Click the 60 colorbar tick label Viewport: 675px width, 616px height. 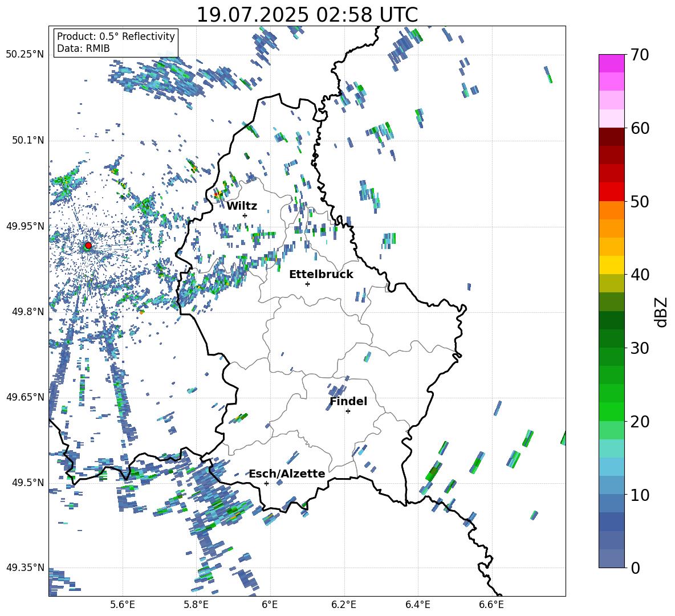[640, 128]
